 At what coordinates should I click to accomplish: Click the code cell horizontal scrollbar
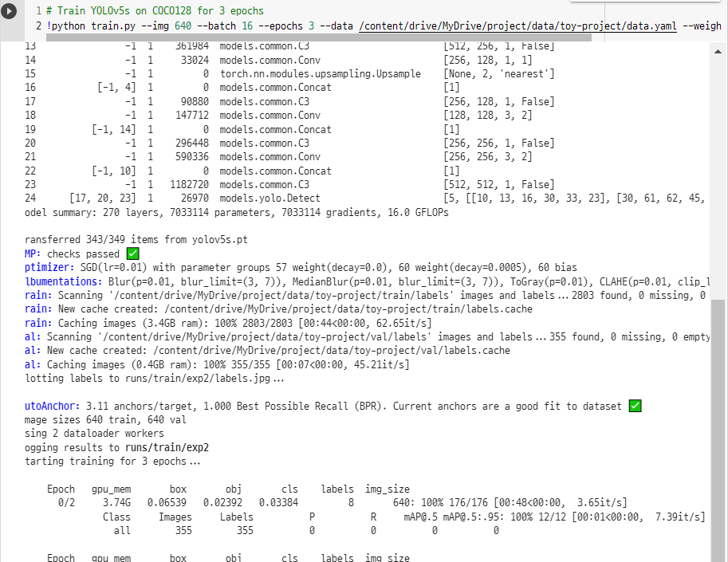[x=318, y=37]
